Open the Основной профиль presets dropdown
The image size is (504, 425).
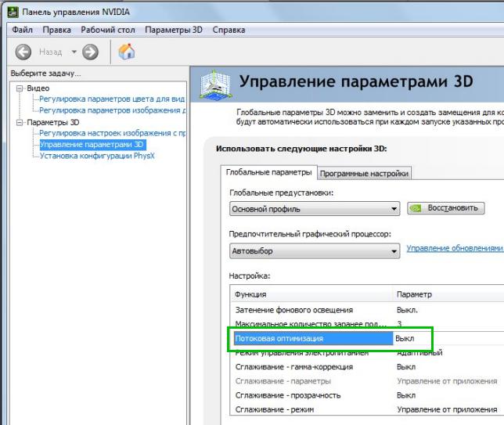click(x=315, y=209)
